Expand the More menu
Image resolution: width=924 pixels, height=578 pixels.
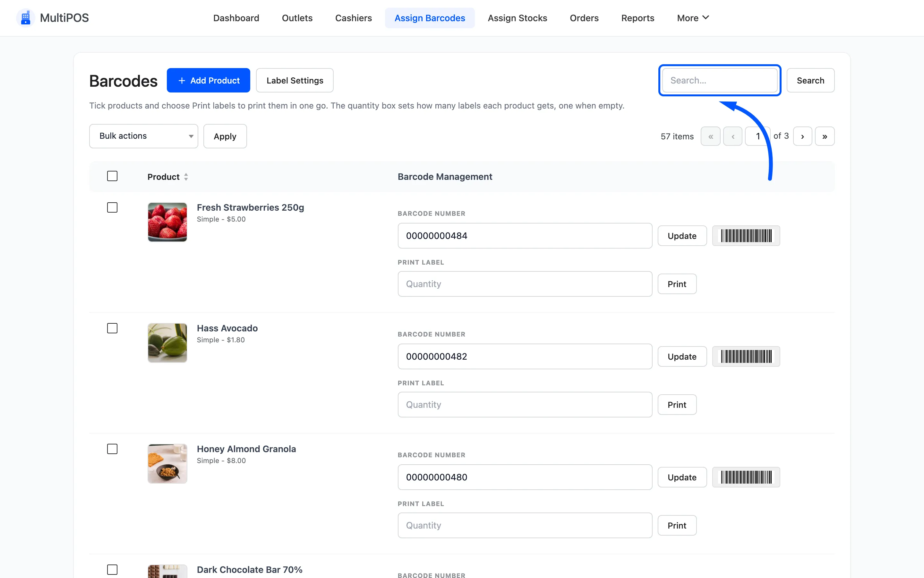pyautogui.click(x=693, y=18)
